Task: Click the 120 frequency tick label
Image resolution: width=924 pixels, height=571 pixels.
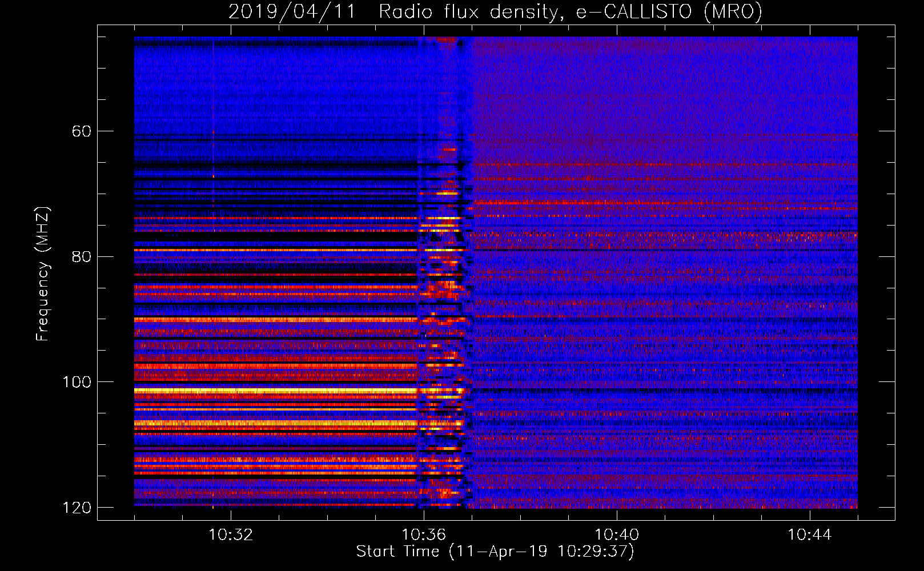Action: tap(77, 508)
